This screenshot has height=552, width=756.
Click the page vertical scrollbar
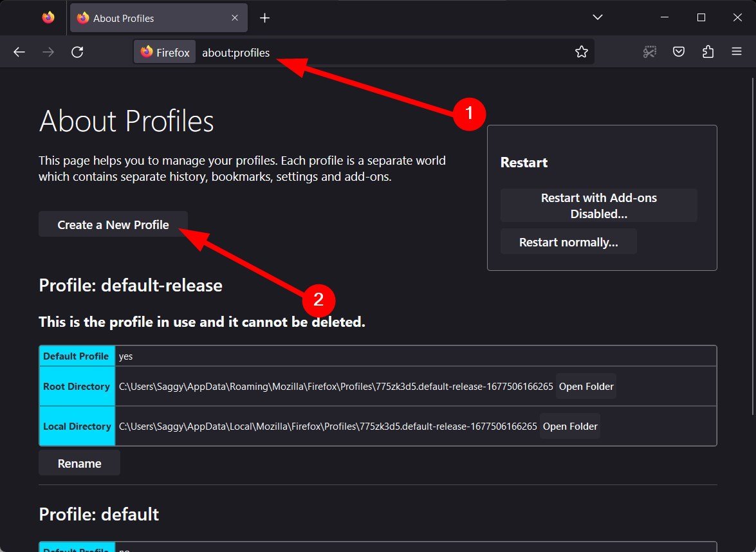pos(753,246)
